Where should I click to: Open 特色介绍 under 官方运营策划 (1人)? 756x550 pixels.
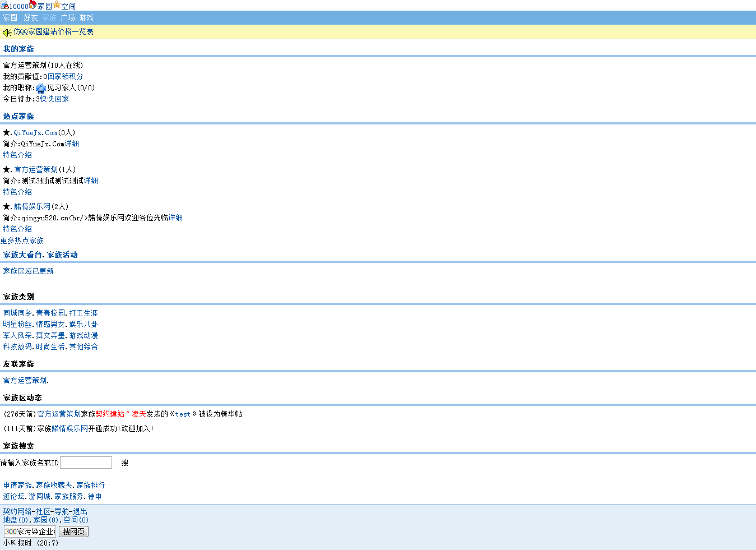[x=17, y=192]
